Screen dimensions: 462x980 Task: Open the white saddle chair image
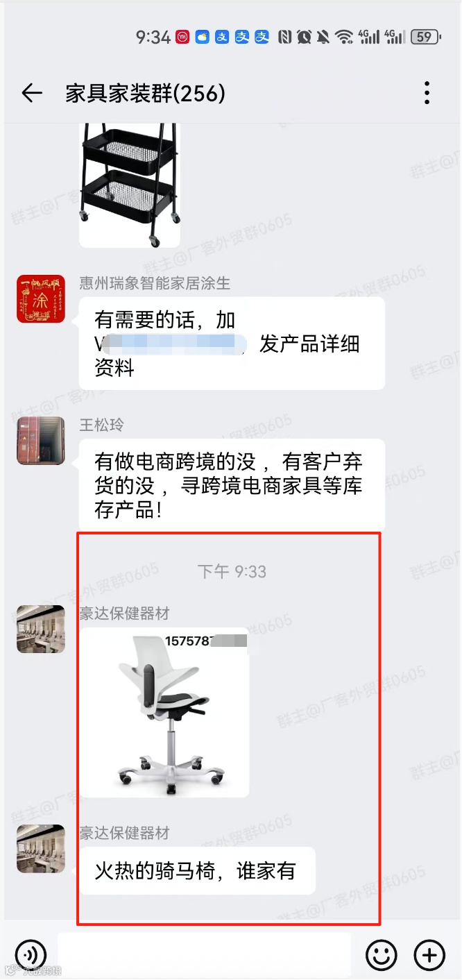[x=164, y=713]
